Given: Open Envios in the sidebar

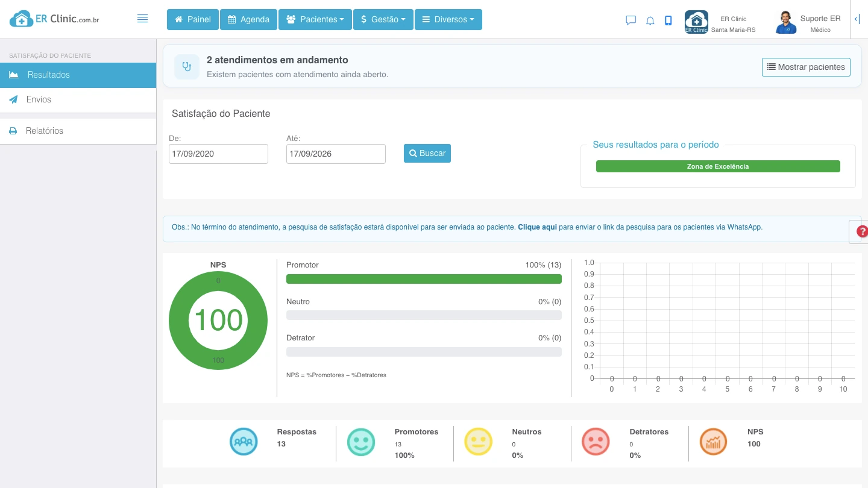Looking at the screenshot, I should pos(78,100).
